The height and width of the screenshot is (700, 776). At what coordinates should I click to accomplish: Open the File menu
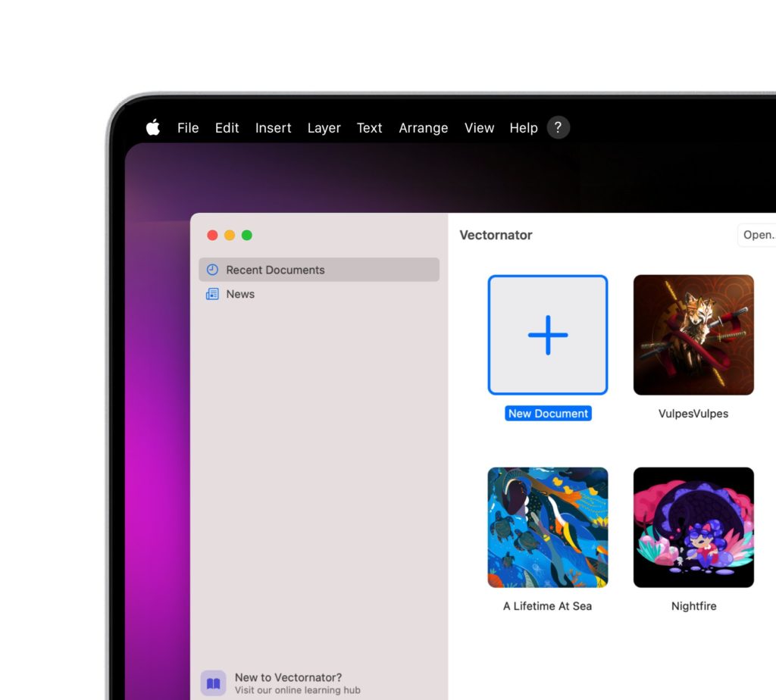[x=188, y=128]
